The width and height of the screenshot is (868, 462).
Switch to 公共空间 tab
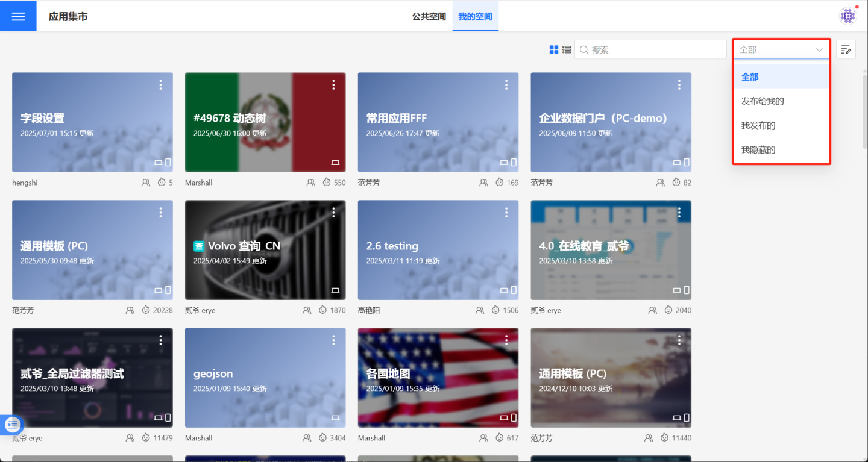[x=429, y=17]
